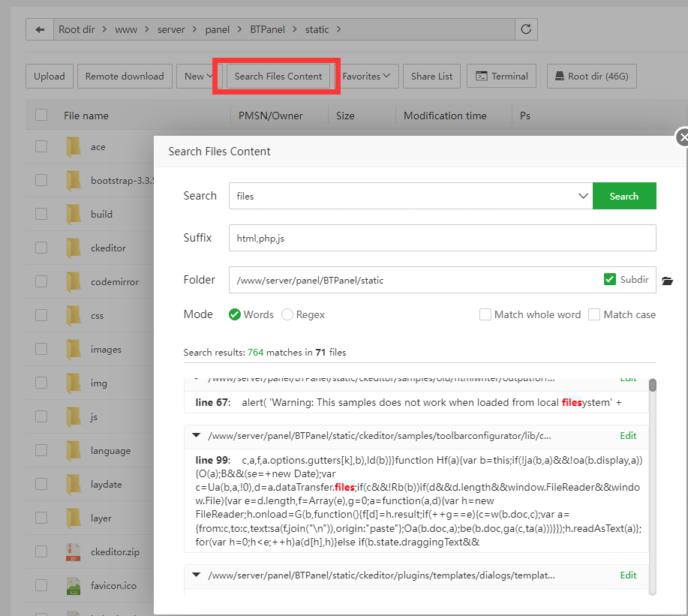688x616 pixels.
Task: Open the Terminal from the toolbar
Action: click(501, 77)
